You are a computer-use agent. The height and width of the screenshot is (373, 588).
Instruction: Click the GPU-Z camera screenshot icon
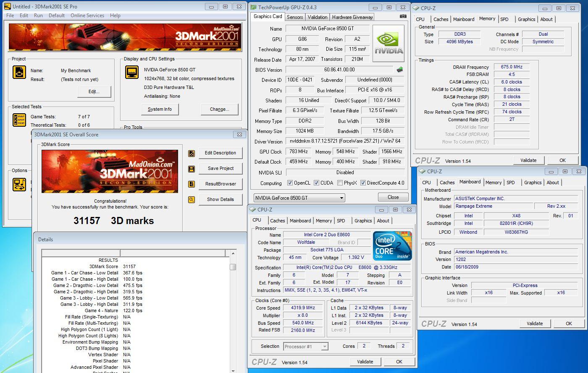click(403, 16)
